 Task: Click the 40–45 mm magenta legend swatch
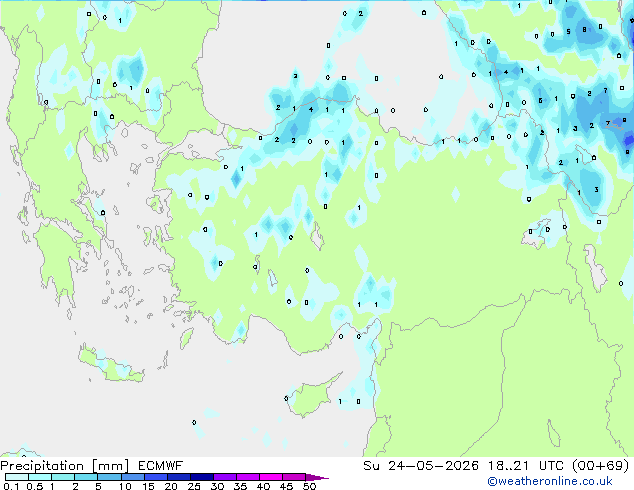click(x=271, y=477)
